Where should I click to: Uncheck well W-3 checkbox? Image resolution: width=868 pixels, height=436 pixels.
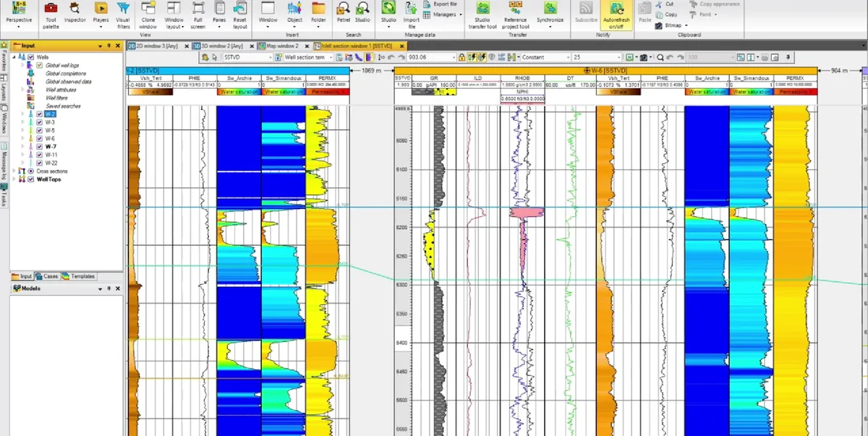tap(40, 122)
